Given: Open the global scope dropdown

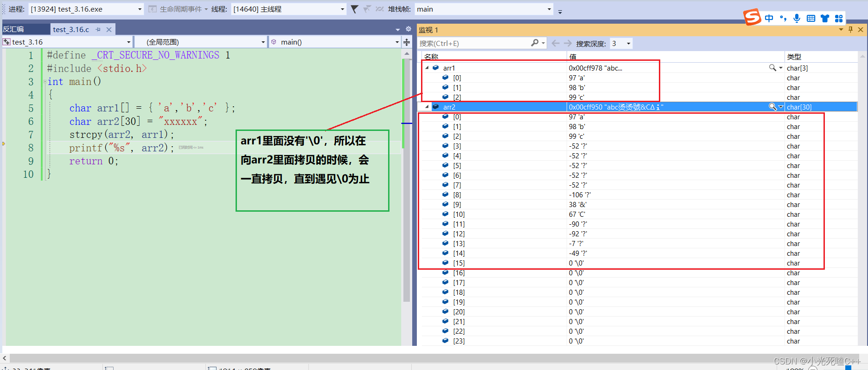Looking at the screenshot, I should click(x=201, y=42).
